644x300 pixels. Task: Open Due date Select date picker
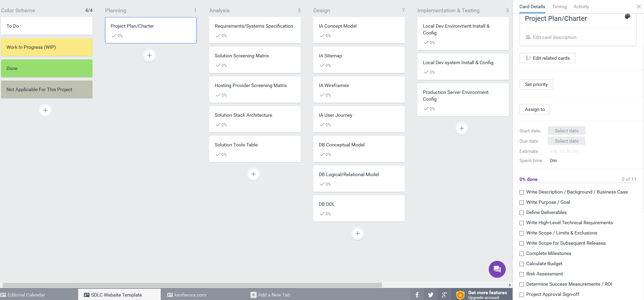pyautogui.click(x=567, y=141)
